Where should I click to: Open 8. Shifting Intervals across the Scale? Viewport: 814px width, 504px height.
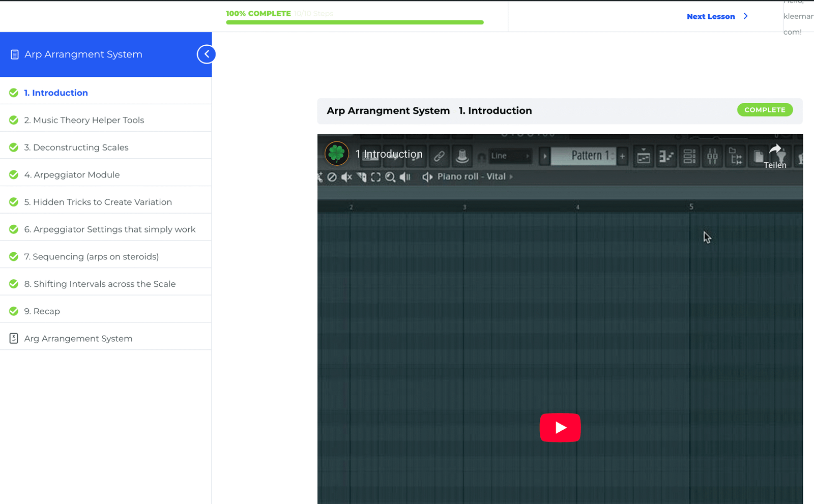click(100, 284)
